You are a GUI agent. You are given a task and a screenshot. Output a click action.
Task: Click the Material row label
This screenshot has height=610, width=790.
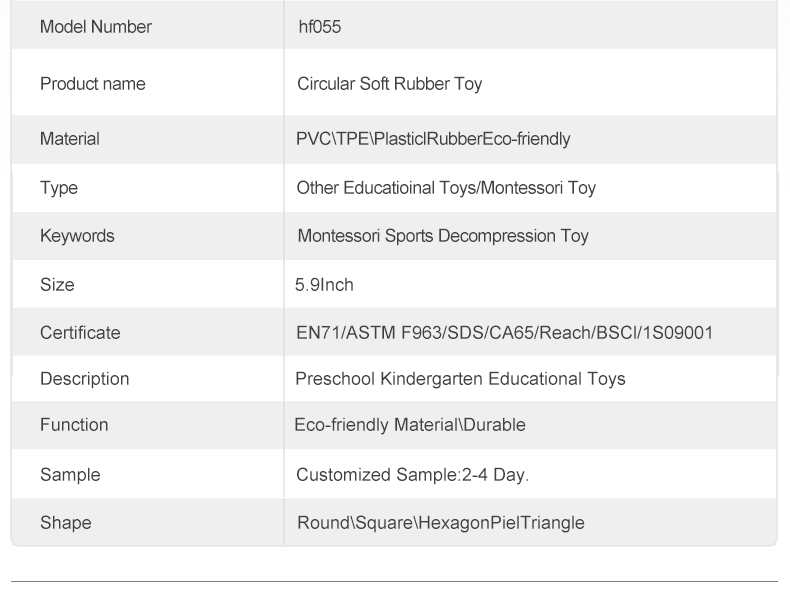tap(69, 139)
